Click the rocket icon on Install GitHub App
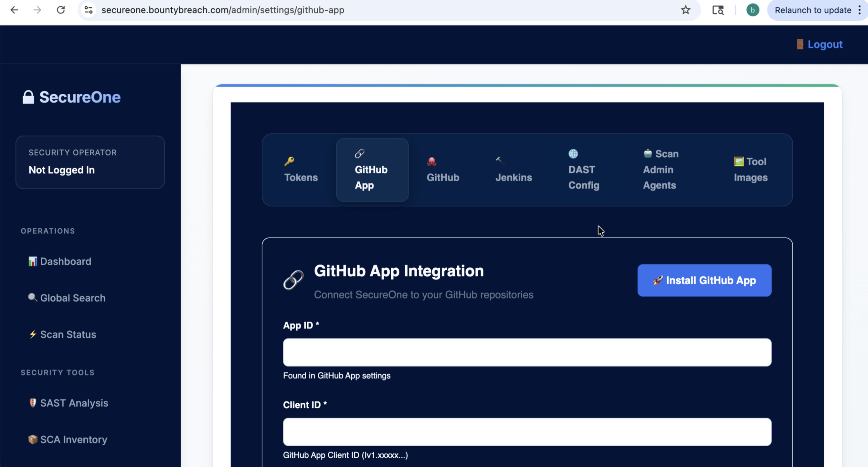868x467 pixels. tap(657, 280)
